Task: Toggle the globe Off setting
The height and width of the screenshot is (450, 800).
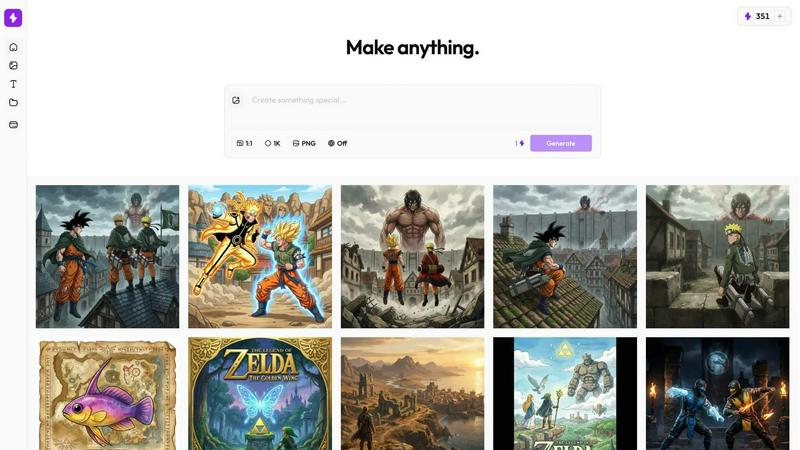Action: (337, 143)
